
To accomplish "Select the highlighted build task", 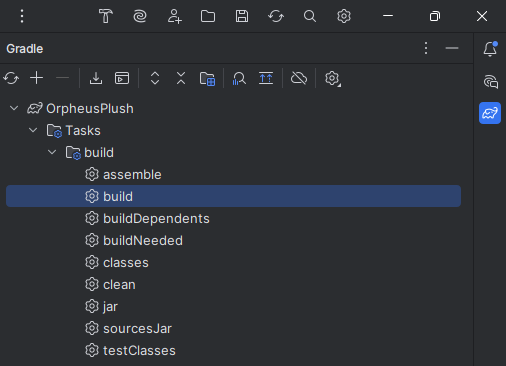I will 233,196.
